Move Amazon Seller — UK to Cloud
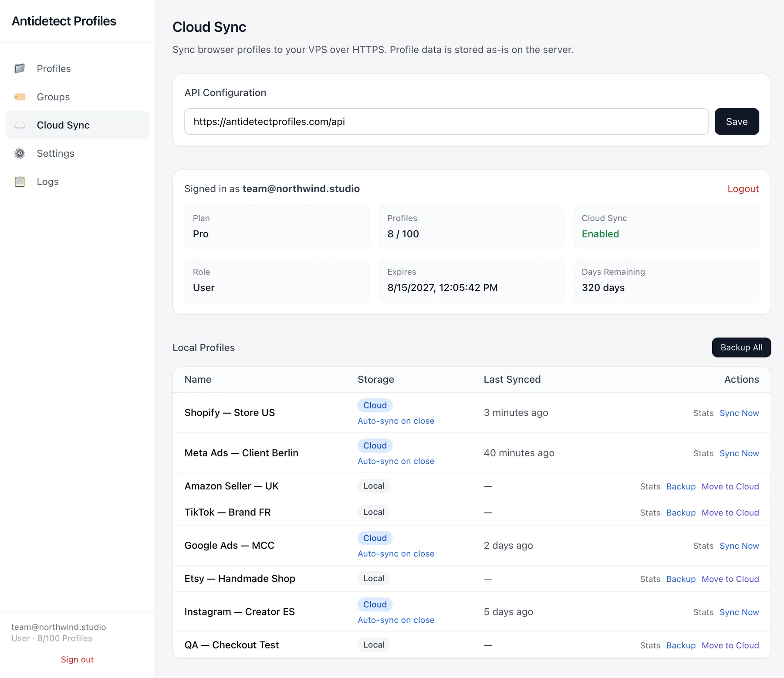The width and height of the screenshot is (784, 678). pyautogui.click(x=730, y=486)
